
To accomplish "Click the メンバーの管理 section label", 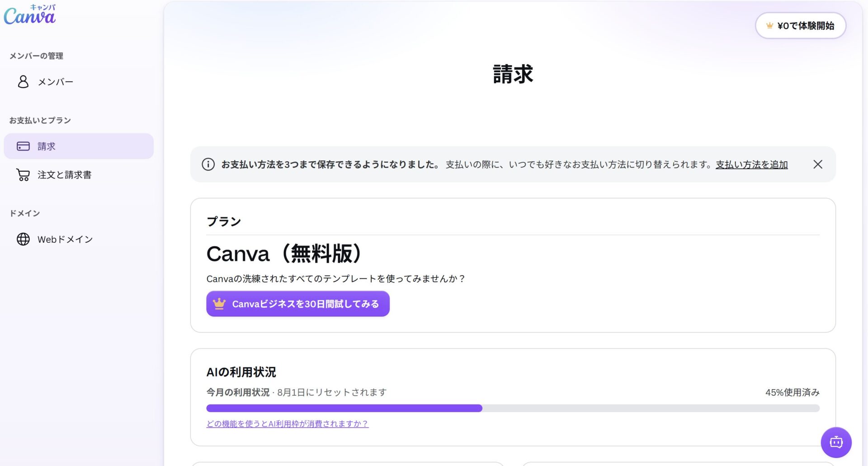I will [x=37, y=56].
